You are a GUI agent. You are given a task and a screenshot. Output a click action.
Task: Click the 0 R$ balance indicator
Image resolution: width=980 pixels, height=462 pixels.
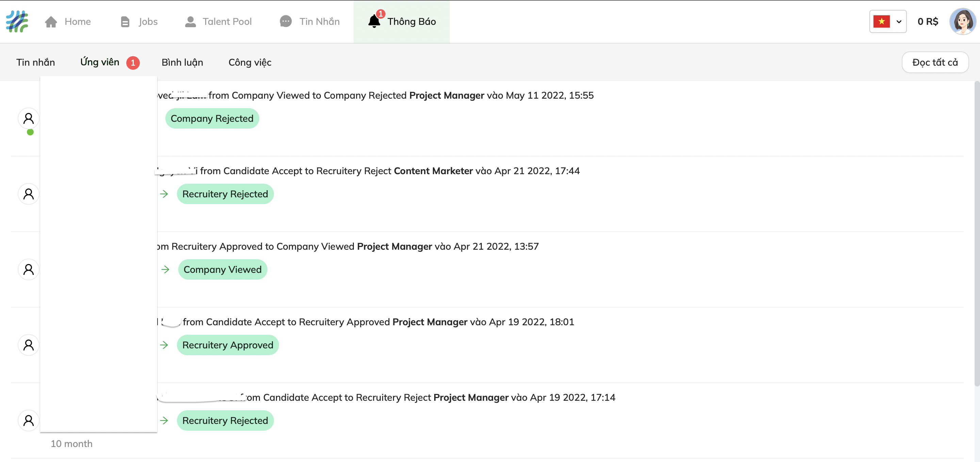point(928,22)
